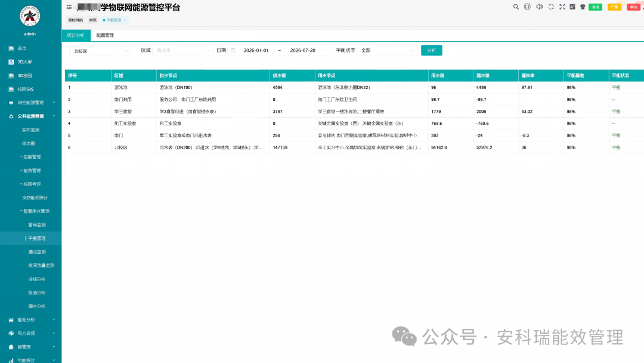Expand 定额管理 submenu

(x=31, y=157)
